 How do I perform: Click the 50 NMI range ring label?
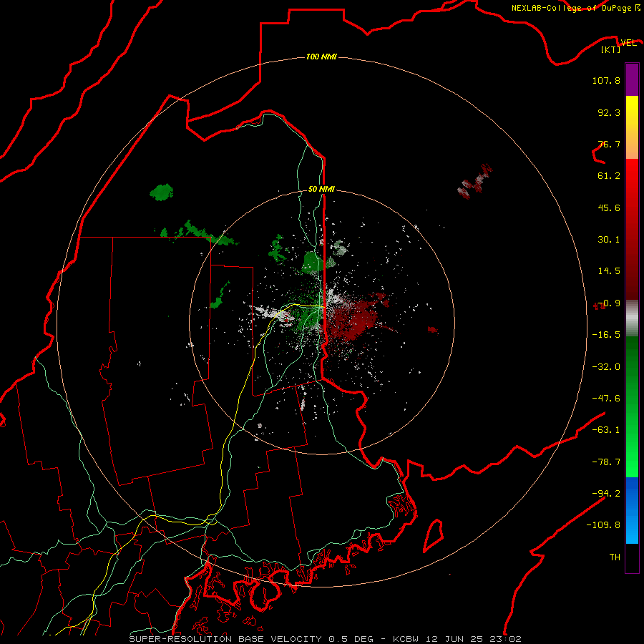[321, 189]
